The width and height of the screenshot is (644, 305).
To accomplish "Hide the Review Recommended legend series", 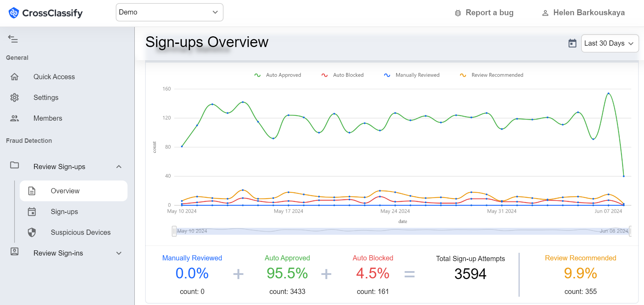I will pos(492,75).
